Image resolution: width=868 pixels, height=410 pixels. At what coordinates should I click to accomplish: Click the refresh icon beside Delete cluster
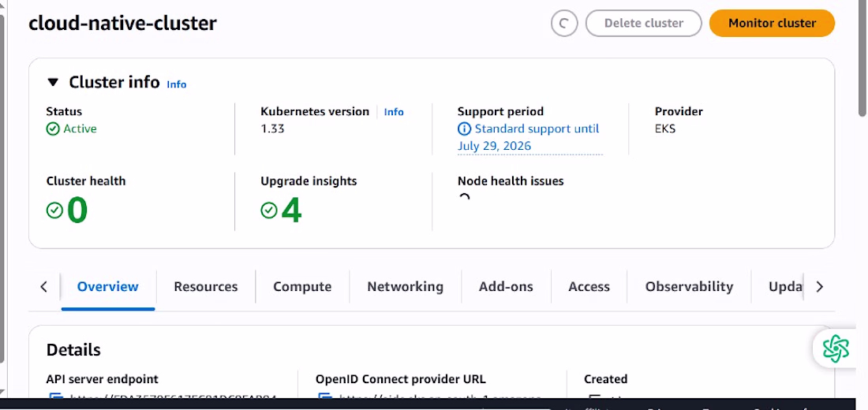tap(563, 24)
